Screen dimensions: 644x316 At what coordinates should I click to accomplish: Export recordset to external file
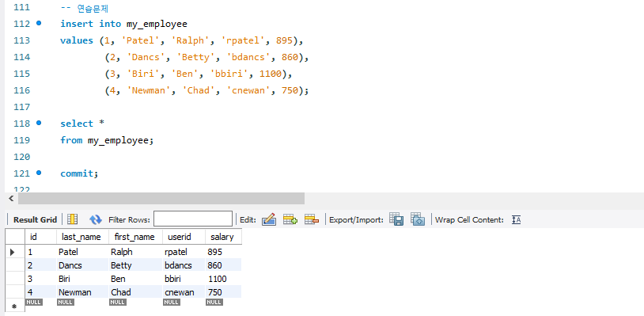[x=396, y=219]
